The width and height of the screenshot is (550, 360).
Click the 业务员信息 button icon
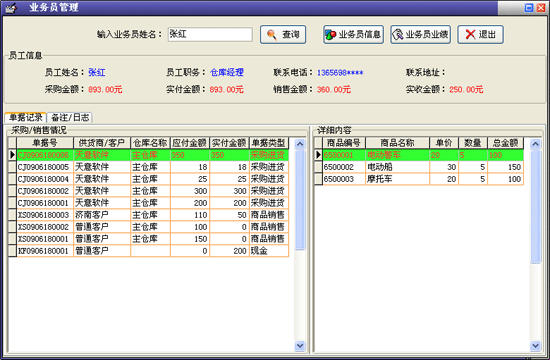point(330,34)
